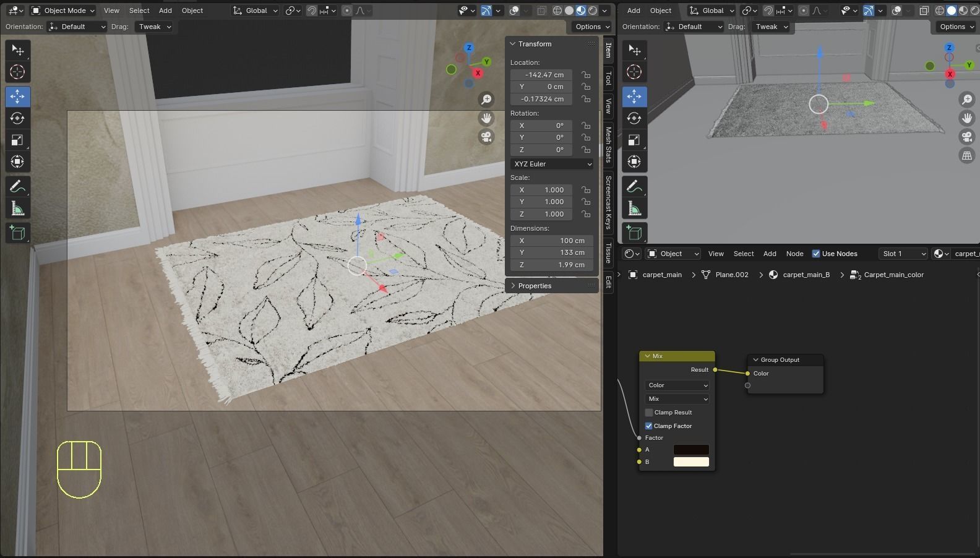
Task: Open right viewport Options popover
Action: [x=956, y=27]
